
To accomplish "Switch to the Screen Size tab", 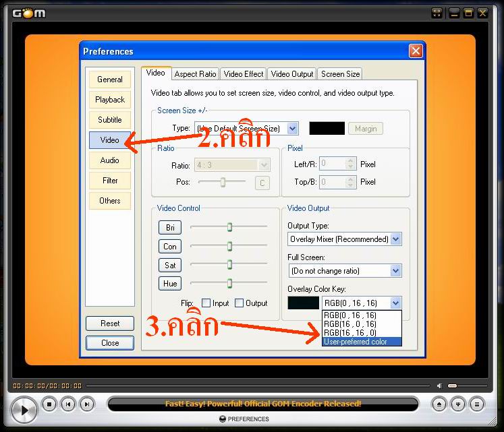I will click(341, 74).
